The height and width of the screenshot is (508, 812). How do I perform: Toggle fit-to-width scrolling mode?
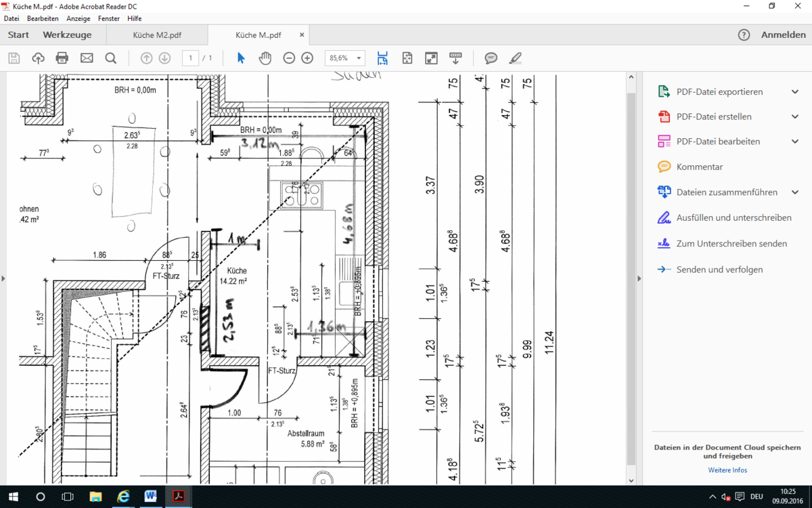point(382,58)
